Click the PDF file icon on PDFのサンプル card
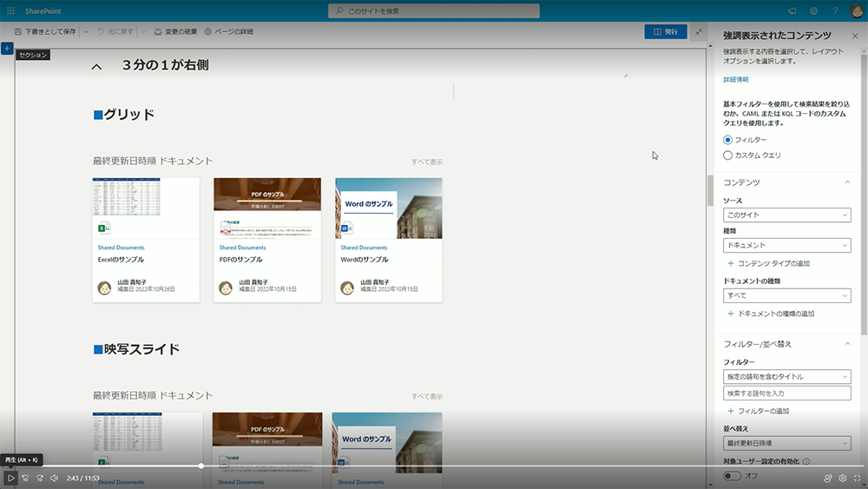 click(226, 228)
